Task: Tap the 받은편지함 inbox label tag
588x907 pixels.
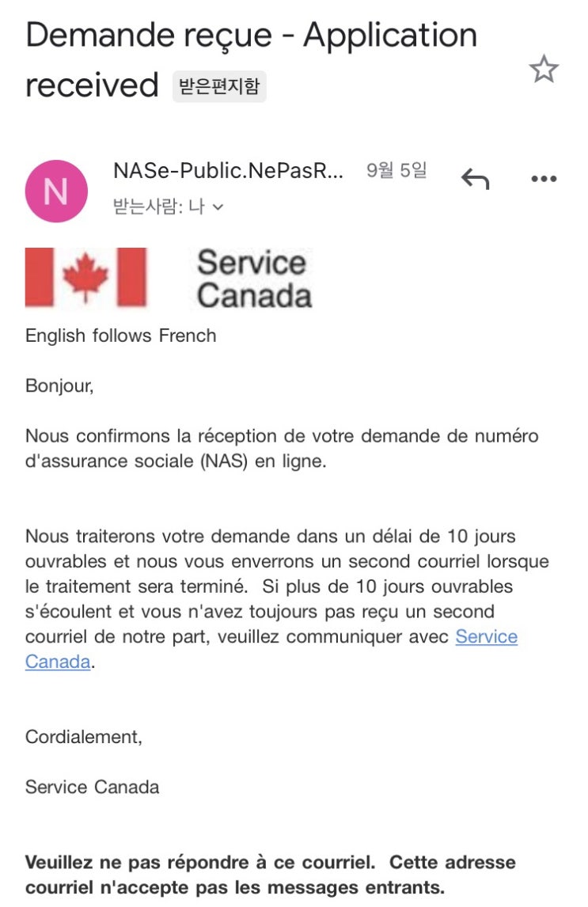Action: click(x=219, y=85)
